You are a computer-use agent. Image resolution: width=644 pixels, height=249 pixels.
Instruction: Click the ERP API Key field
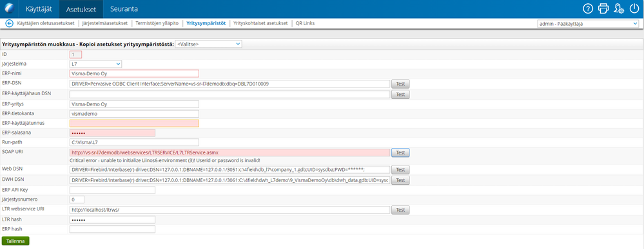[113, 190]
